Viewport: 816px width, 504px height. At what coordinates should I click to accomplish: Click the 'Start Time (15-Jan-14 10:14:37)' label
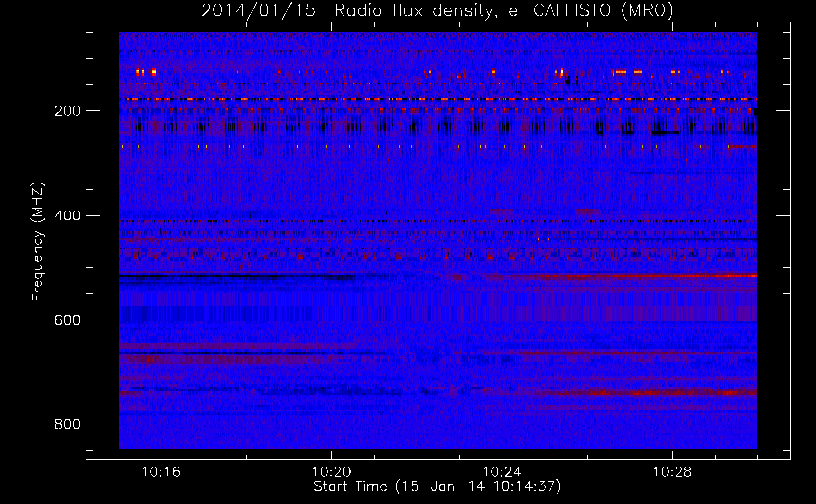coord(437,487)
